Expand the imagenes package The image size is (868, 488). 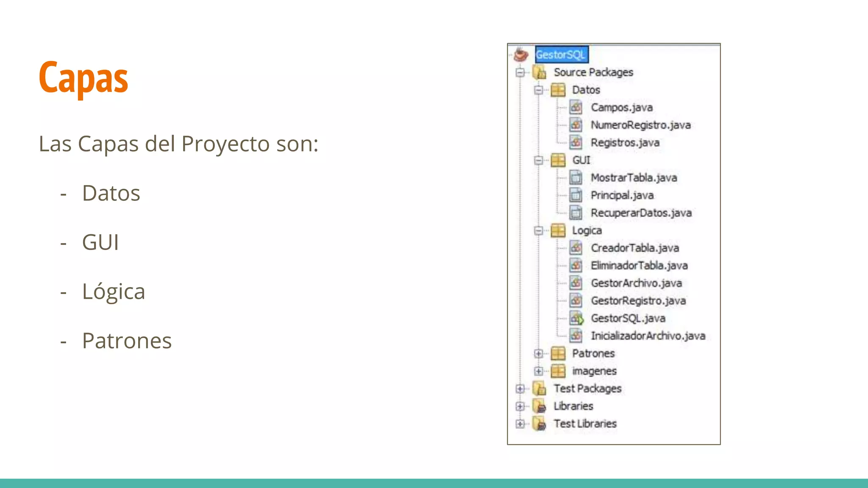(538, 372)
